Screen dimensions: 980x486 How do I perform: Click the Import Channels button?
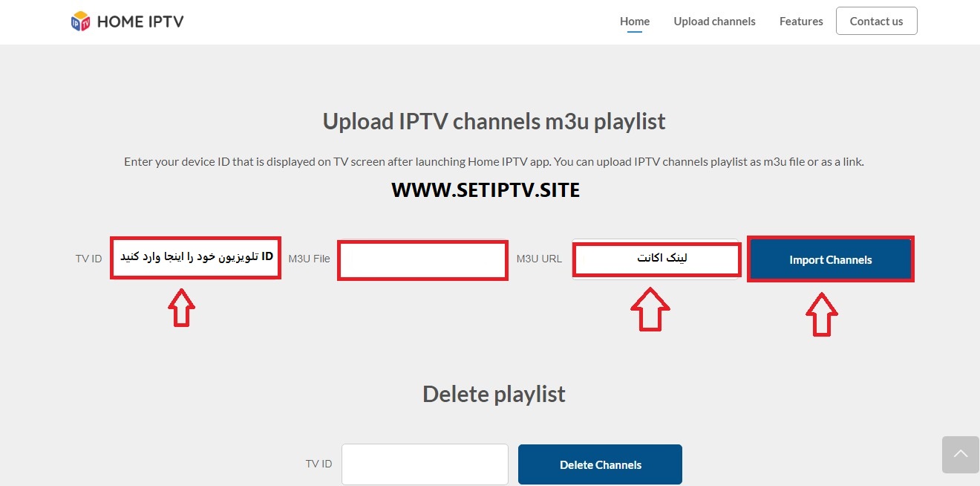(830, 259)
